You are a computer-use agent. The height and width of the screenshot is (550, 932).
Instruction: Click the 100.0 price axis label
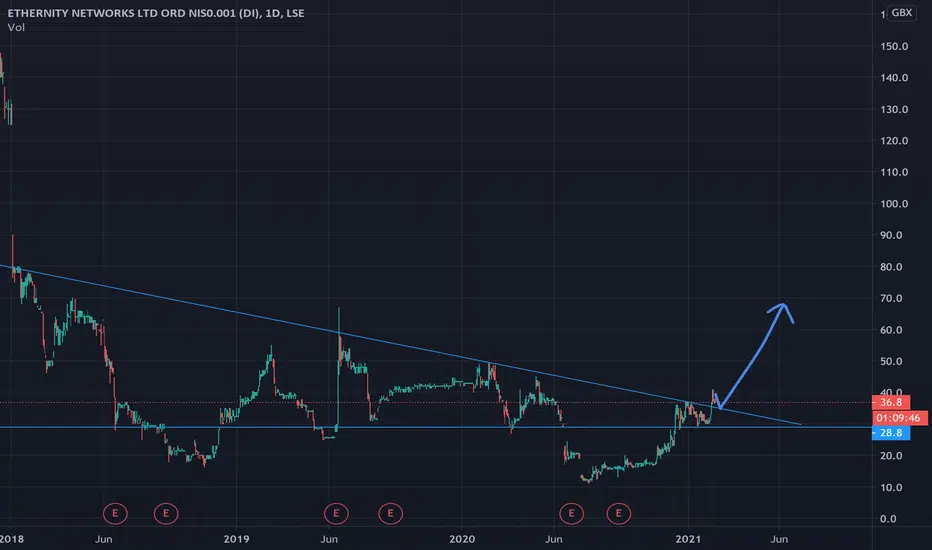(x=894, y=204)
